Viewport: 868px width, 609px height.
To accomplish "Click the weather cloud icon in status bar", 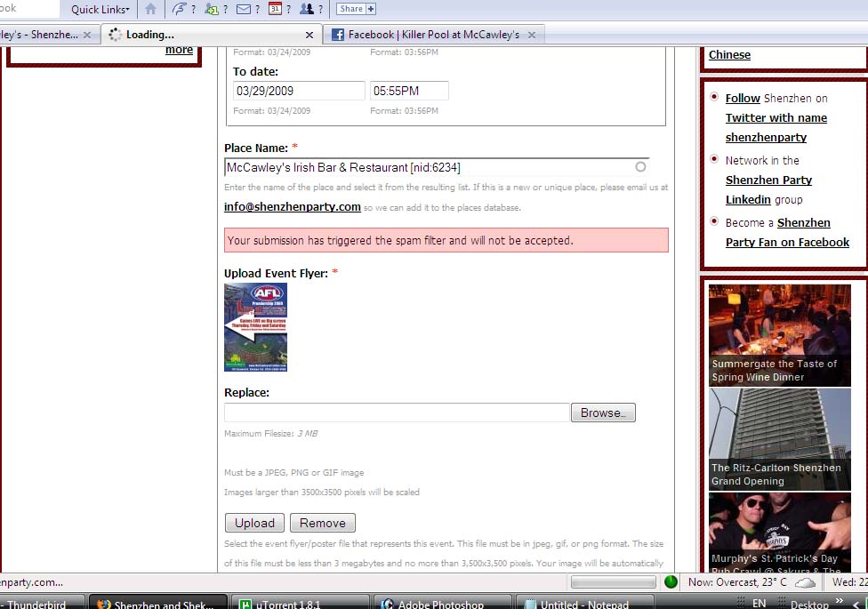I will 805,581.
